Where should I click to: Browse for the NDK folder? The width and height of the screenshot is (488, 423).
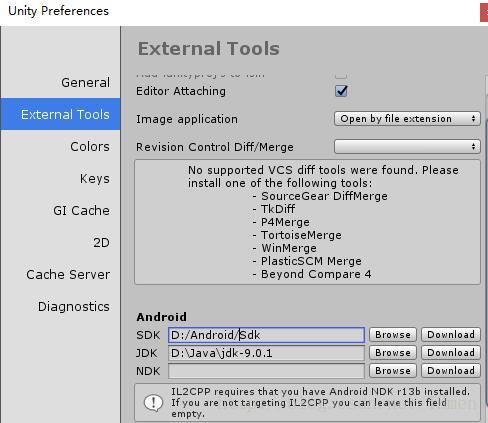[393, 371]
